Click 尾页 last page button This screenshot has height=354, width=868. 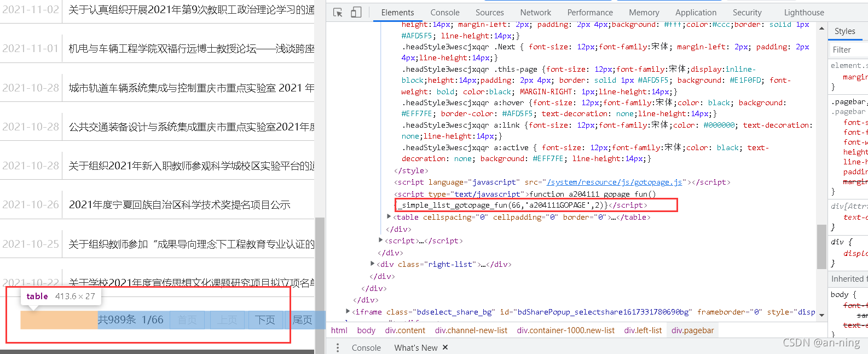pos(302,319)
